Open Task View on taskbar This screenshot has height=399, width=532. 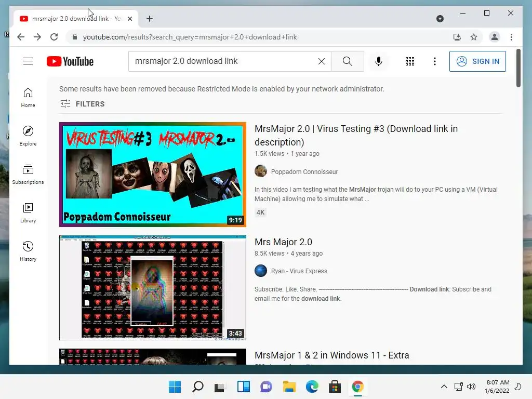[220, 387]
